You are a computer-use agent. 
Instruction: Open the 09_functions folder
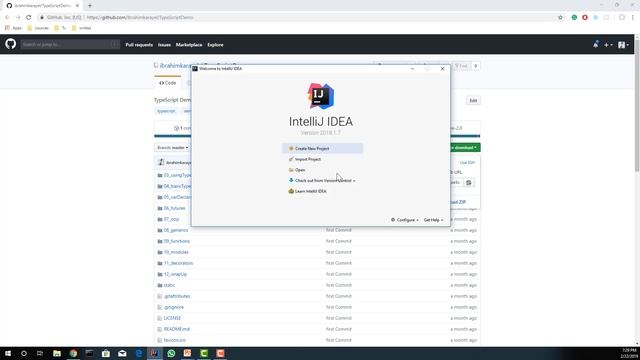pyautogui.click(x=177, y=241)
